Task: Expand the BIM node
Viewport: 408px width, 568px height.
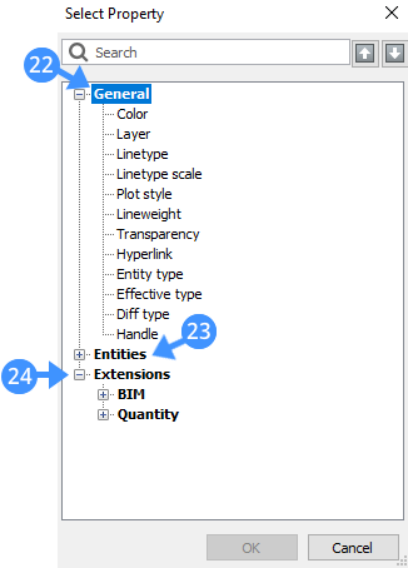Action: [x=103, y=394]
